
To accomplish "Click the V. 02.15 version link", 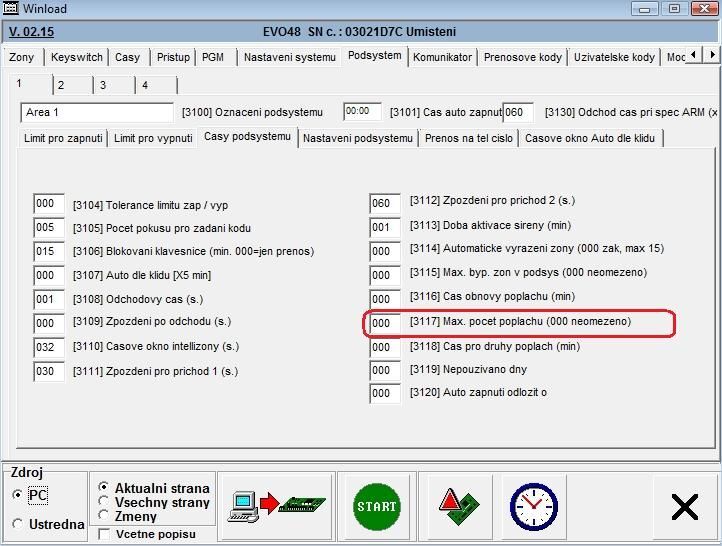I will point(31,32).
